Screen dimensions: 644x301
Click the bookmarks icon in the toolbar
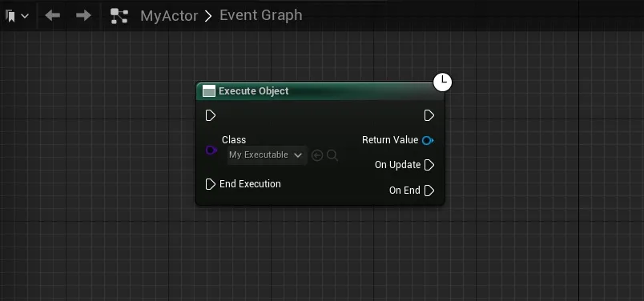click(10, 17)
